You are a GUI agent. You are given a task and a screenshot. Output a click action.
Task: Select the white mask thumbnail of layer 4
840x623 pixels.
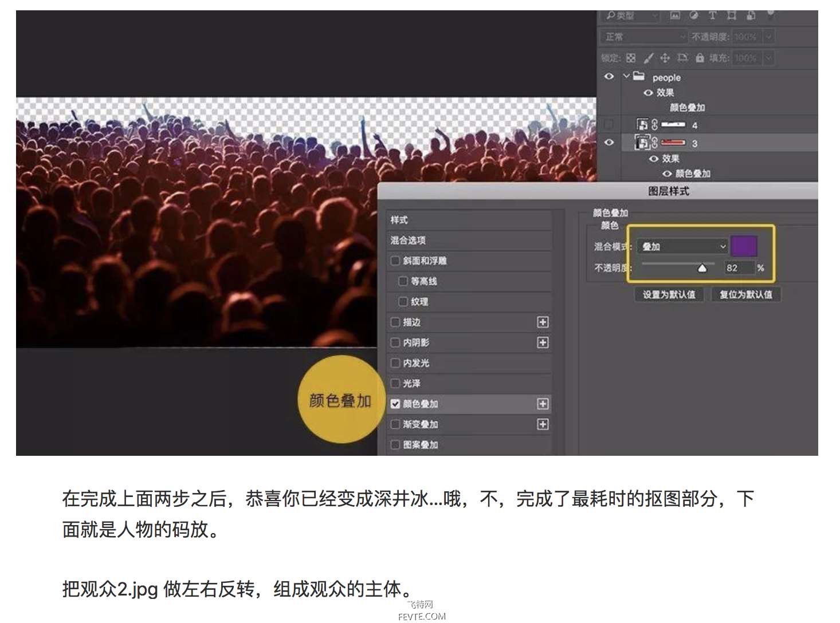673,124
